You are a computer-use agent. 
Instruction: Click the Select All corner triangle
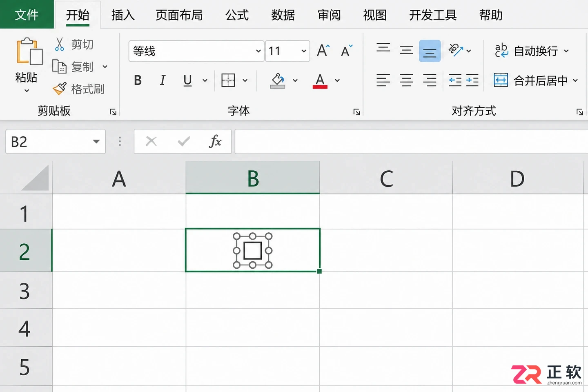click(x=35, y=178)
